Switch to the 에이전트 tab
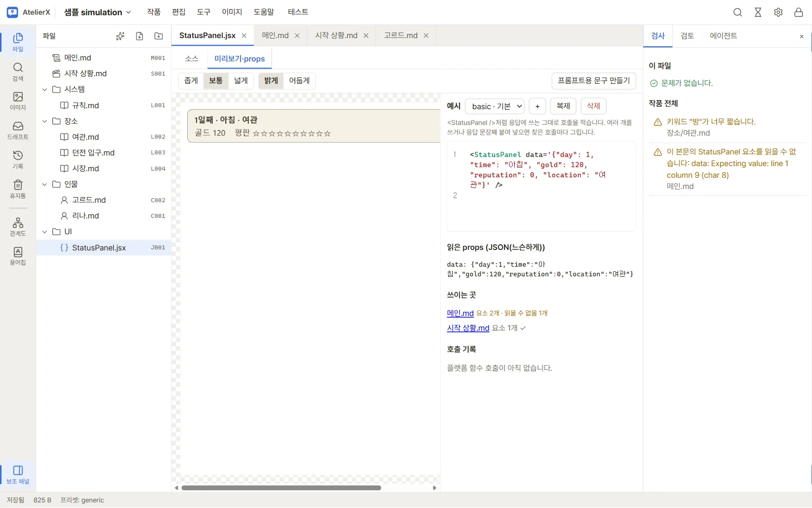Image resolution: width=812 pixels, height=508 pixels. (723, 36)
